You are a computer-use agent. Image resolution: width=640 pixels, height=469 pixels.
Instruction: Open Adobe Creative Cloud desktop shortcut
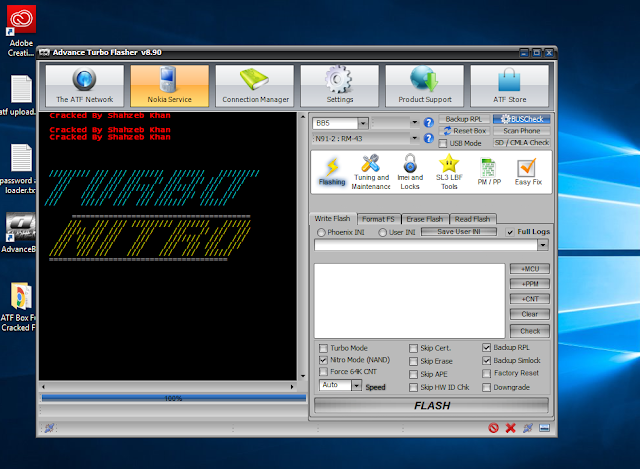point(21,31)
